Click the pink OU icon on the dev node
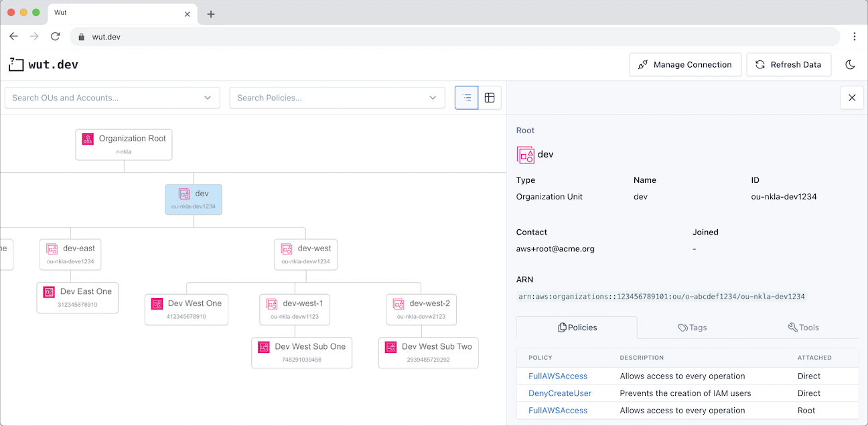 (185, 194)
